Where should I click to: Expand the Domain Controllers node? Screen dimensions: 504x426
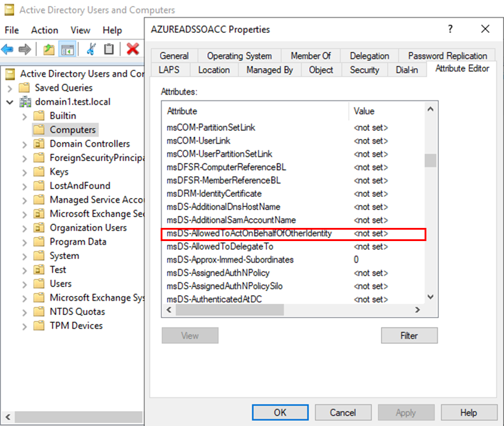24,144
